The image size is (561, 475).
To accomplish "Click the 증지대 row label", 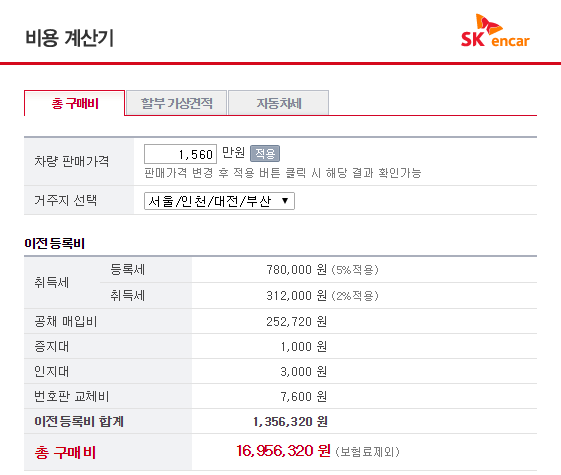I will (52, 347).
